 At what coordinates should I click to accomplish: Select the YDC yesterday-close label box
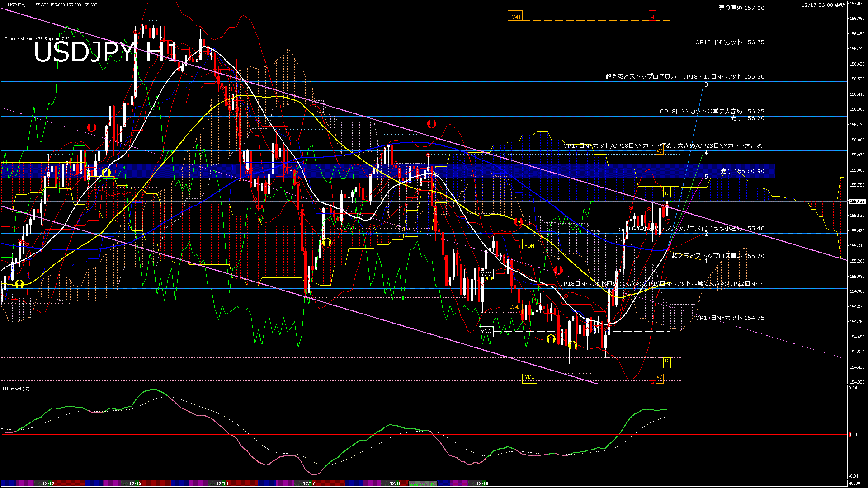pos(486,331)
